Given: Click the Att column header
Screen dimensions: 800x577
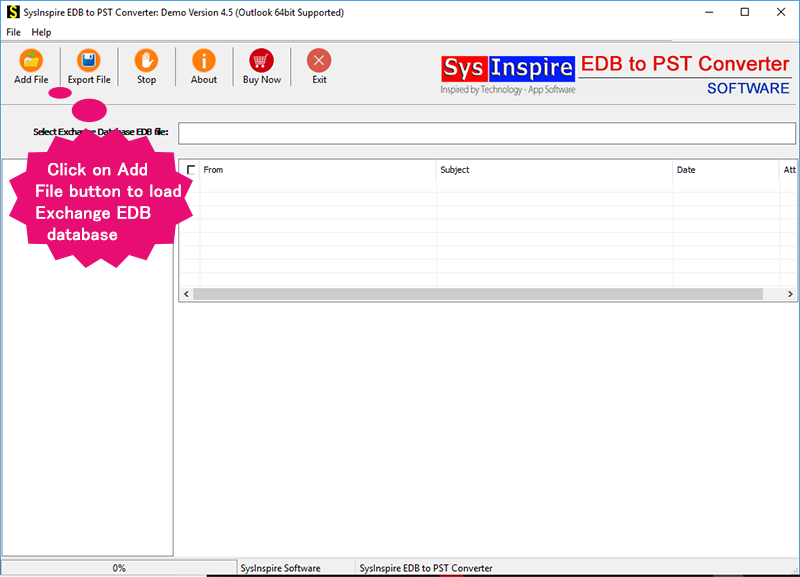Looking at the screenshot, I should (x=788, y=170).
